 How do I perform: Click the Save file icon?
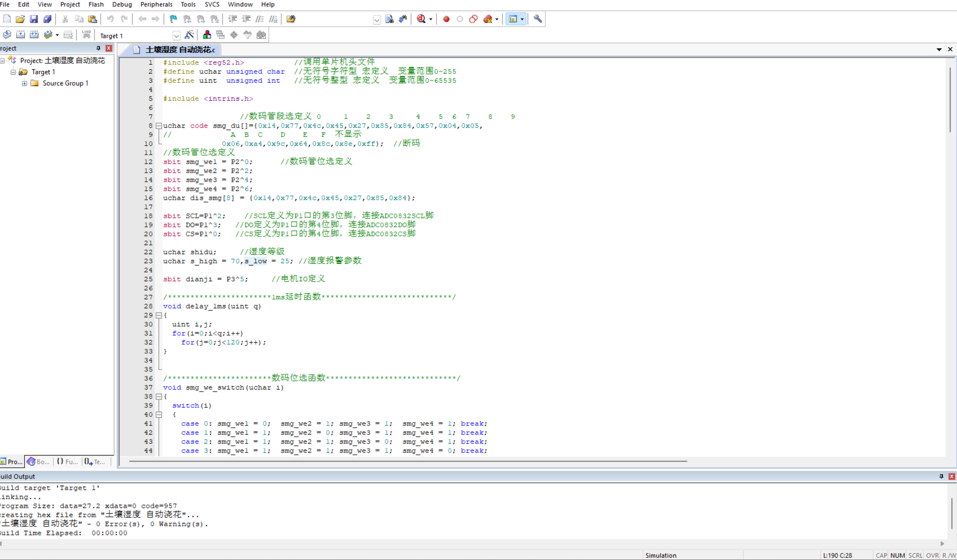(34, 19)
